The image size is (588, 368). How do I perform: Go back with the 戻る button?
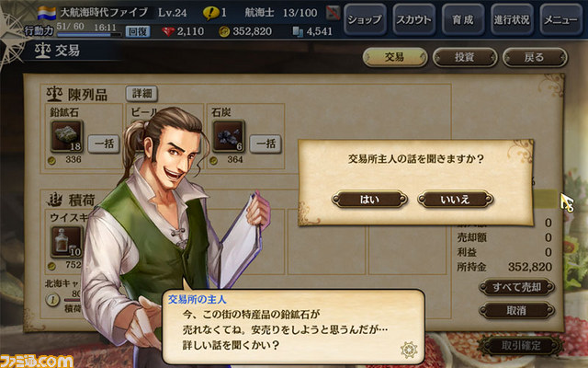[x=535, y=57]
